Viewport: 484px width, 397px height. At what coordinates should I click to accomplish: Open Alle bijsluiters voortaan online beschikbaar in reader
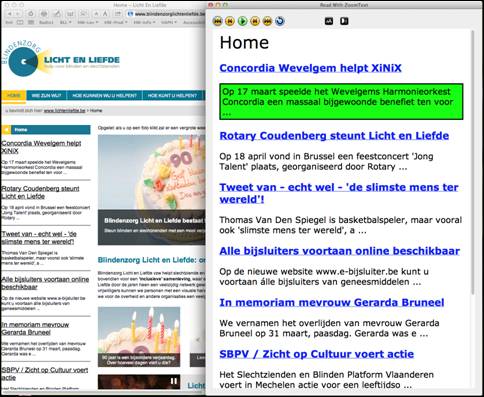339,251
